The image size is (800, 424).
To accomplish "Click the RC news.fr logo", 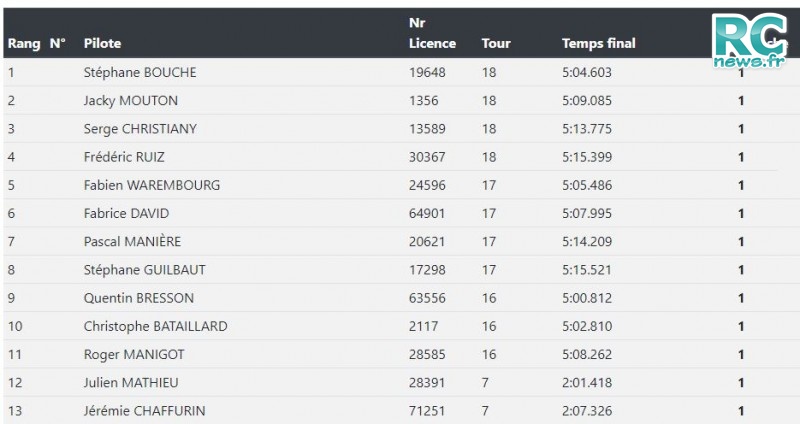I will tap(749, 41).
